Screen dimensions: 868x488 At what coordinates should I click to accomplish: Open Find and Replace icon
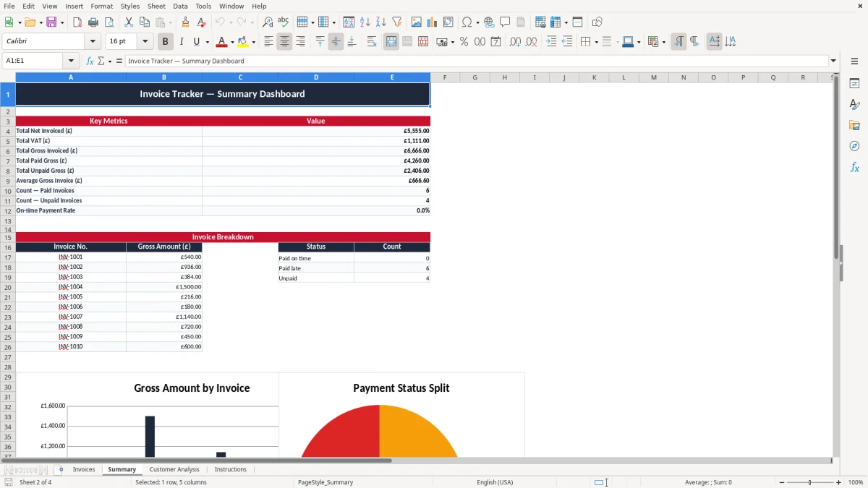click(x=268, y=22)
